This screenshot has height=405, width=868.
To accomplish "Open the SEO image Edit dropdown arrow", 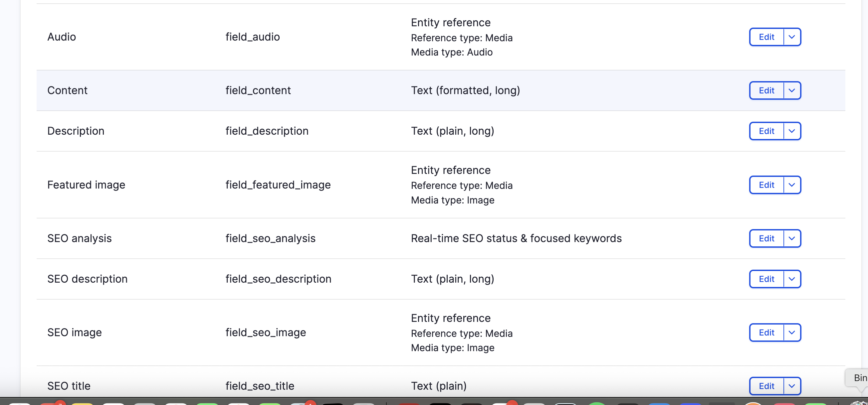I will pos(792,332).
